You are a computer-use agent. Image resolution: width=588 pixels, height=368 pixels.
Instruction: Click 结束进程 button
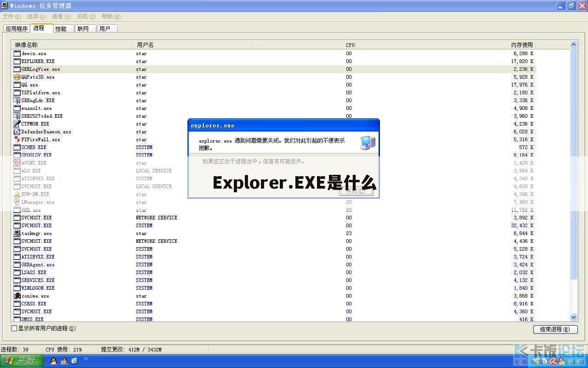555,329
